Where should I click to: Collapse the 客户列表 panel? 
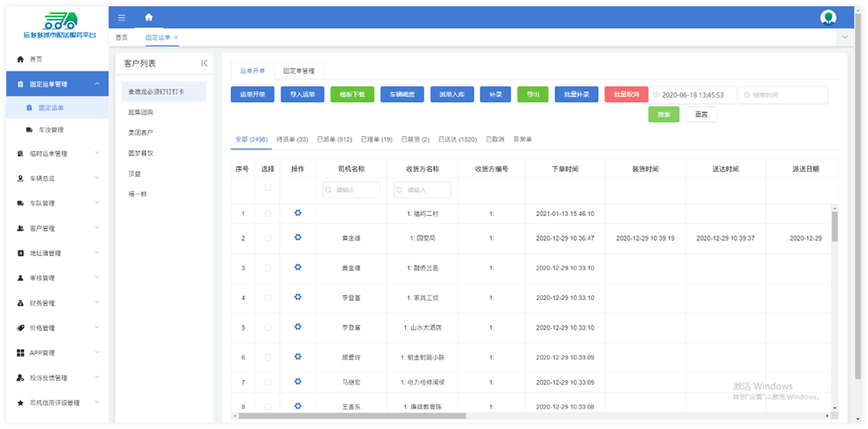(x=205, y=64)
